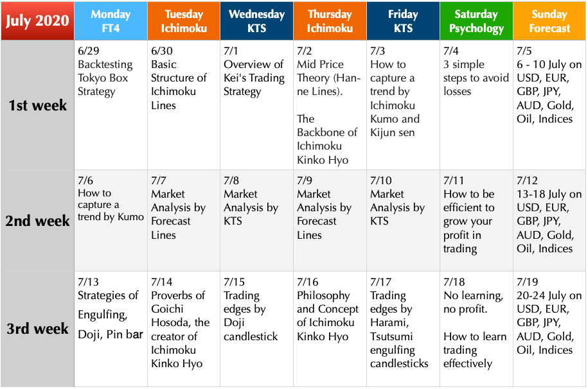Click the 7/2 Mid Price Theory cell
The image size is (588, 389).
330,105
